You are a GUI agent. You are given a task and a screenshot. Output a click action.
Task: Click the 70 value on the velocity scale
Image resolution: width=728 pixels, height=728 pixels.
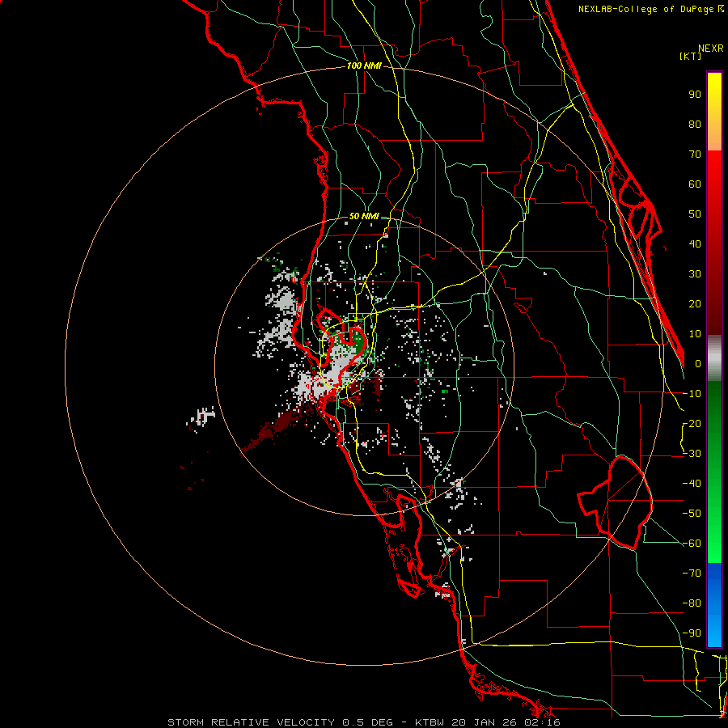click(x=695, y=154)
